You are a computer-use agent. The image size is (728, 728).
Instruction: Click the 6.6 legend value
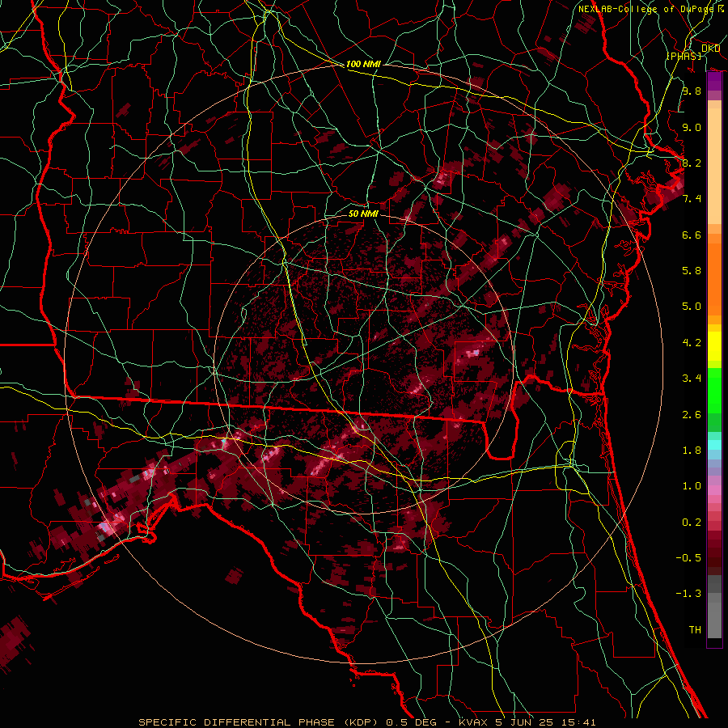pyautogui.click(x=692, y=235)
